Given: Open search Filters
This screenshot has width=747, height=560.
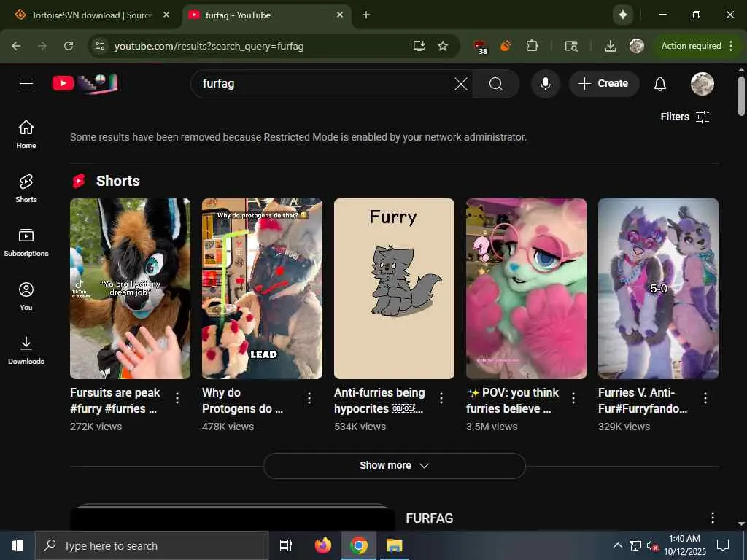Looking at the screenshot, I should pyautogui.click(x=684, y=117).
